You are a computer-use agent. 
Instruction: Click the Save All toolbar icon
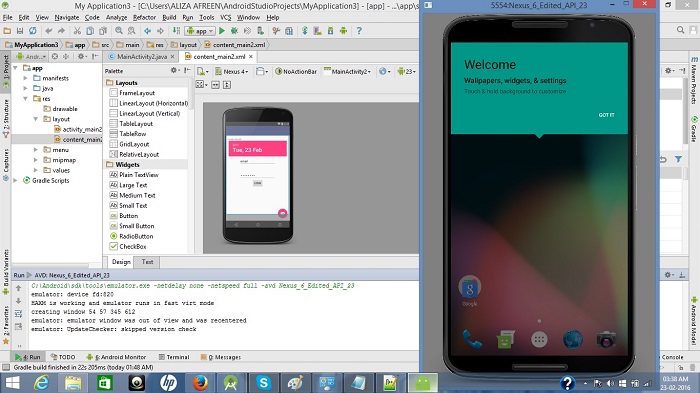pyautogui.click(x=20, y=31)
